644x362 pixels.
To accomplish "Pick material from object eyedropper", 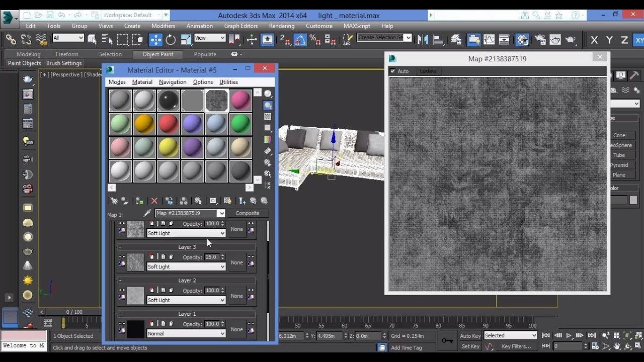I will point(147,214).
